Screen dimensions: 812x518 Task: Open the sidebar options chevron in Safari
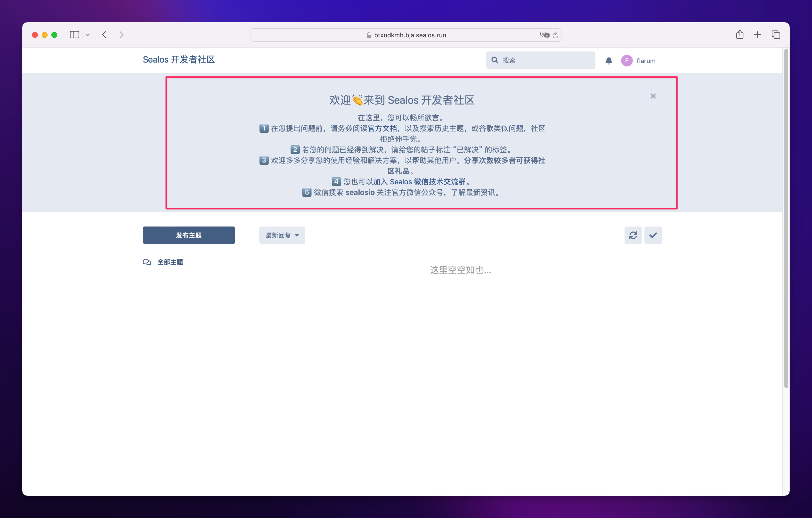tap(88, 35)
